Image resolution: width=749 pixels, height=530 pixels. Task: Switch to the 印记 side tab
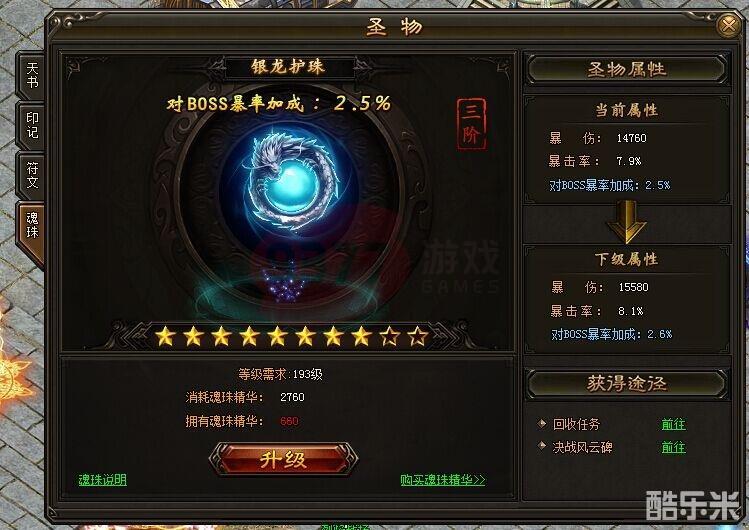32,126
